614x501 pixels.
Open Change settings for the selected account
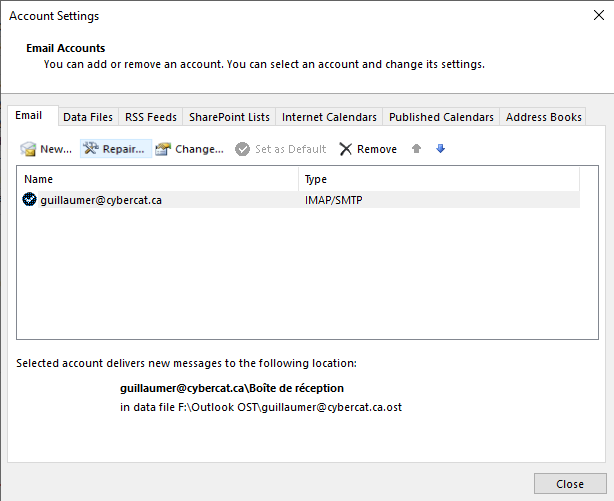[x=163, y=149]
